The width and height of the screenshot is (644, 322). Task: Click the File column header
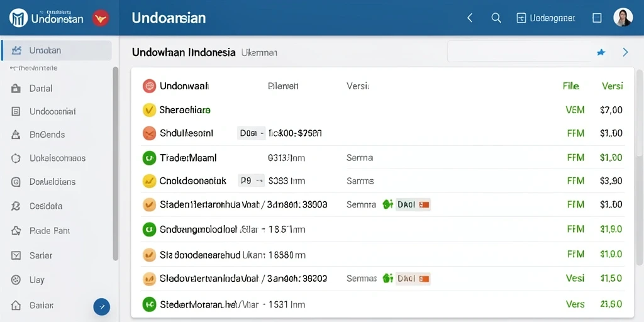coord(571,86)
